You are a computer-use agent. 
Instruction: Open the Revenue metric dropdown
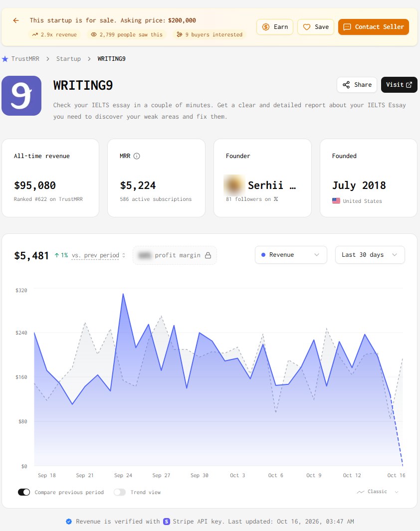pos(291,255)
